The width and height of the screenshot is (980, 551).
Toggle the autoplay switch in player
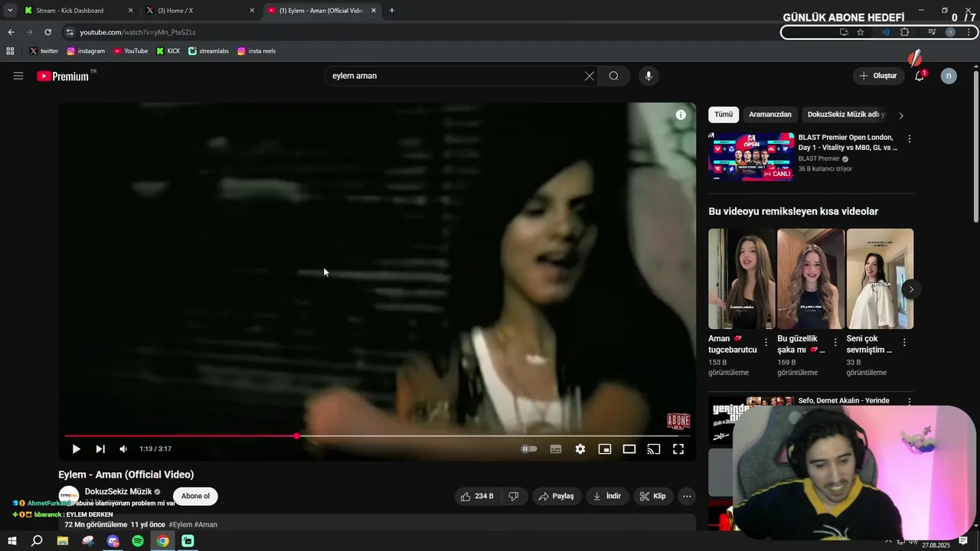529,449
